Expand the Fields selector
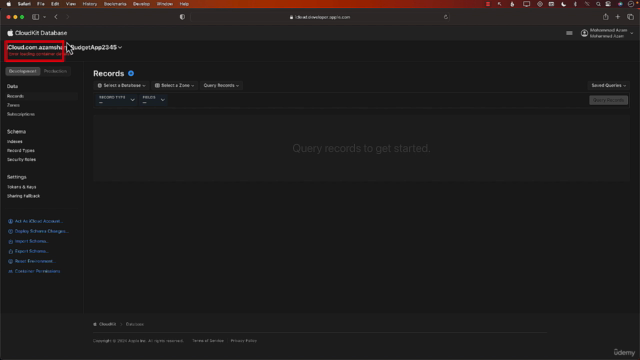The width and height of the screenshot is (640, 360). click(153, 100)
